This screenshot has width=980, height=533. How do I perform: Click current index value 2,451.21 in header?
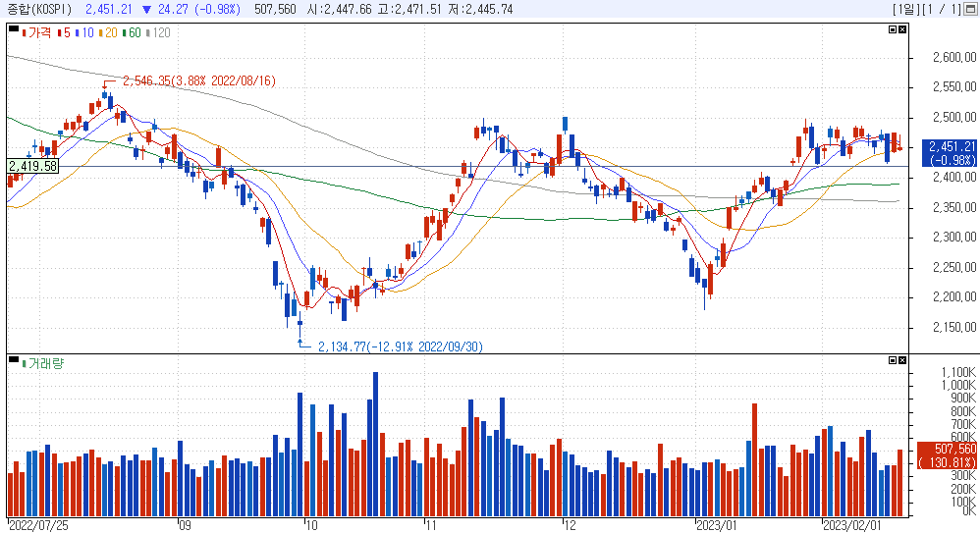pos(109,10)
